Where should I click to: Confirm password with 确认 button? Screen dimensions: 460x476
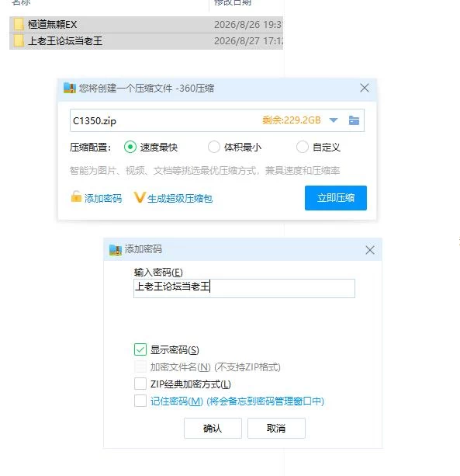point(213,429)
